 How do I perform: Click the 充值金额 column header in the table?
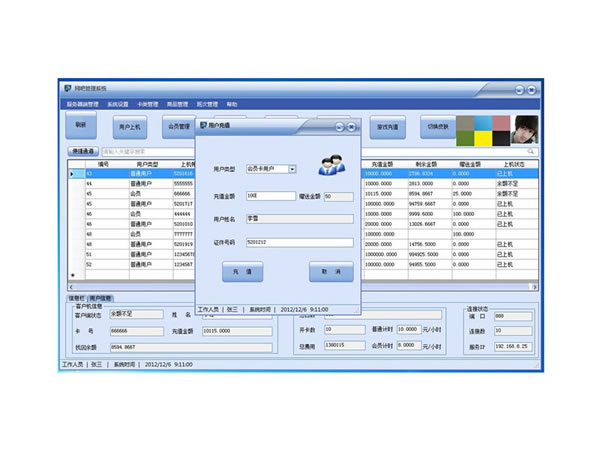click(383, 165)
